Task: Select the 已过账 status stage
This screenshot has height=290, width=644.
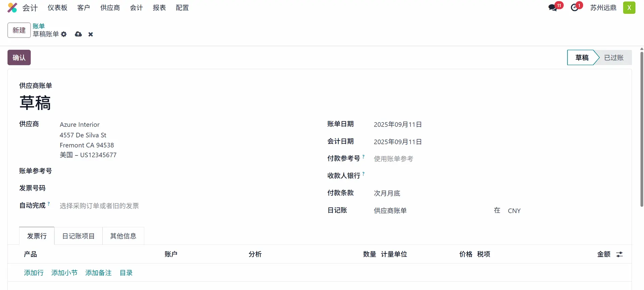Action: pos(613,58)
